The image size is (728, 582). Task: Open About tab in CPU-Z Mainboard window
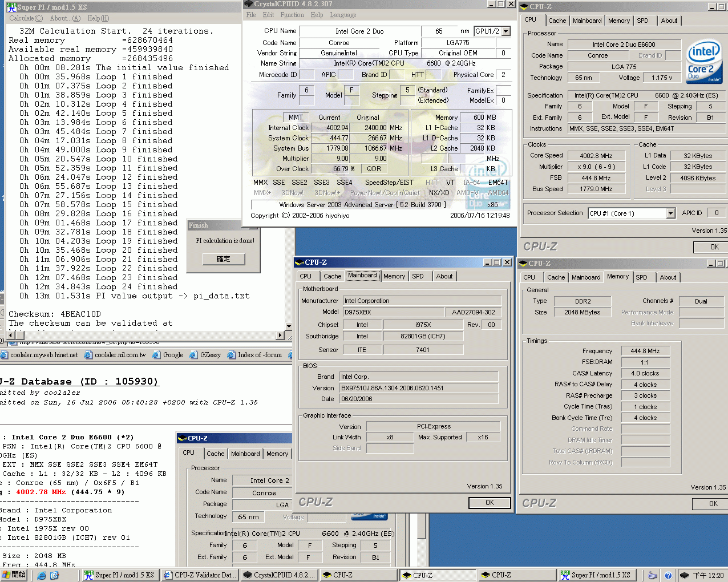(444, 276)
